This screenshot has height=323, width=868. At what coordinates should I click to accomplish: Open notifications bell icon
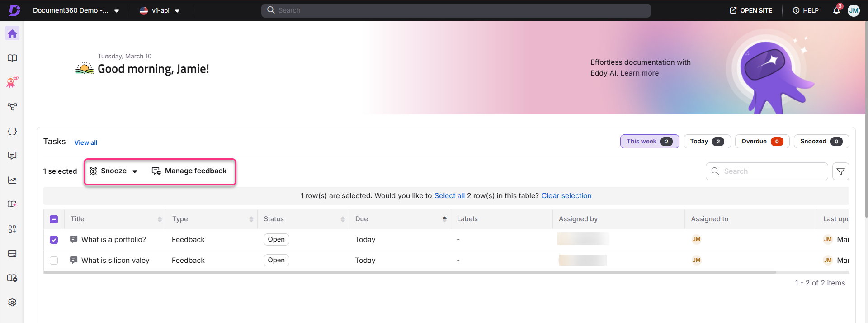tap(836, 10)
